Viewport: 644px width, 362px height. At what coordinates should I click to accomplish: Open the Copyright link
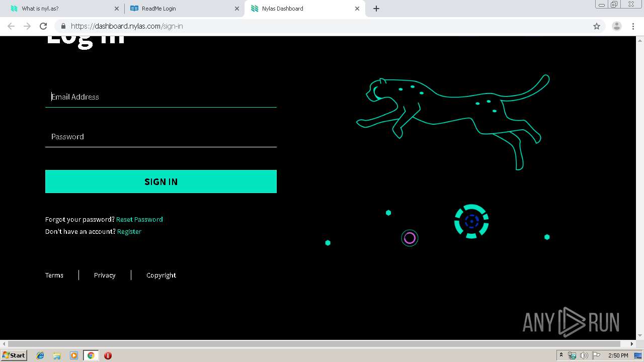click(161, 275)
